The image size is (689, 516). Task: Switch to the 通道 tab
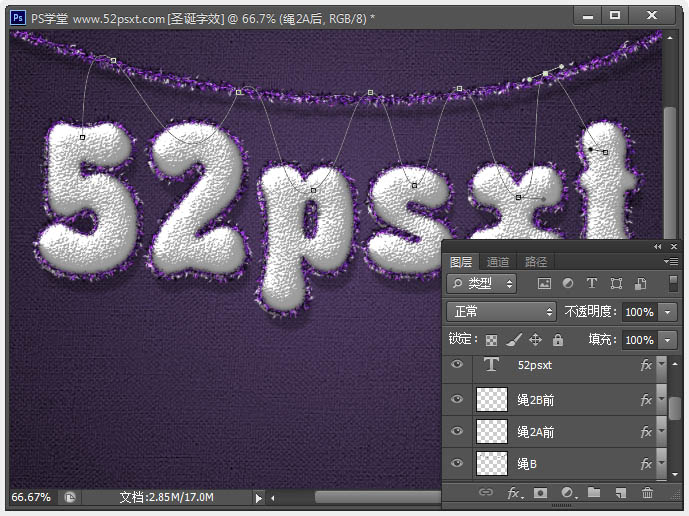[x=497, y=262]
